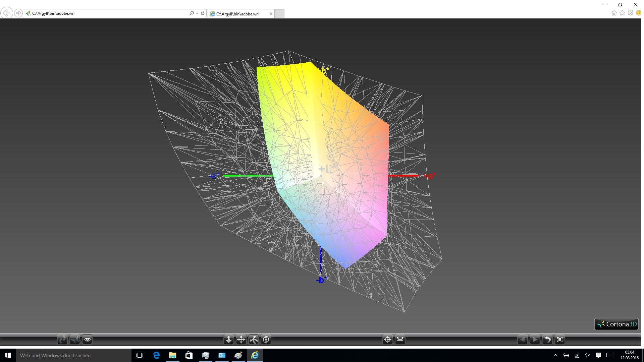Select the Fly navigation mode airplane icon

click(74, 340)
